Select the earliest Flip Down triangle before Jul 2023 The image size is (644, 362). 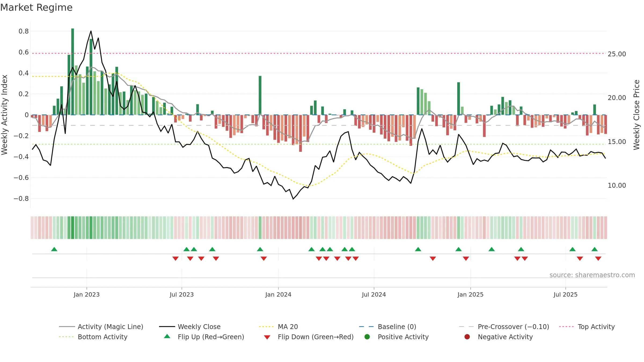(175, 258)
